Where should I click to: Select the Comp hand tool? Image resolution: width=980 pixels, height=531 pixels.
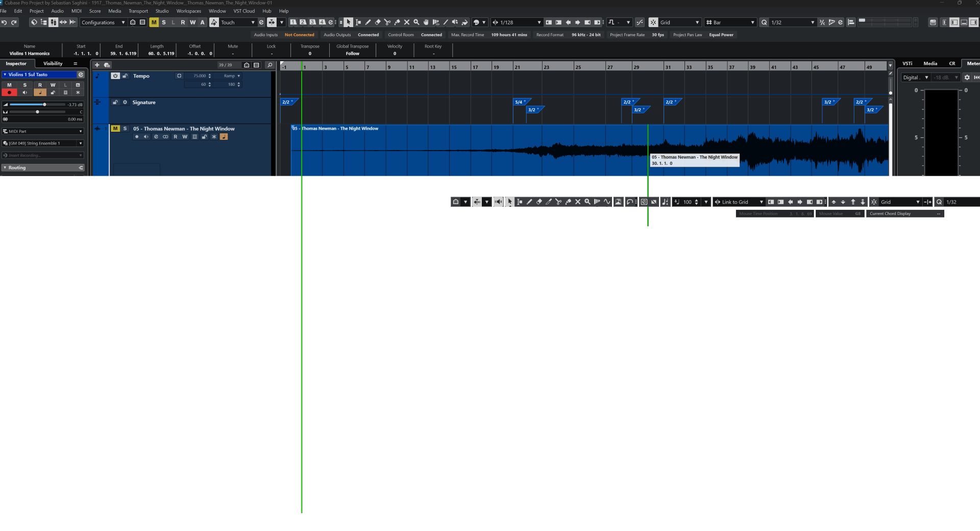click(x=426, y=22)
